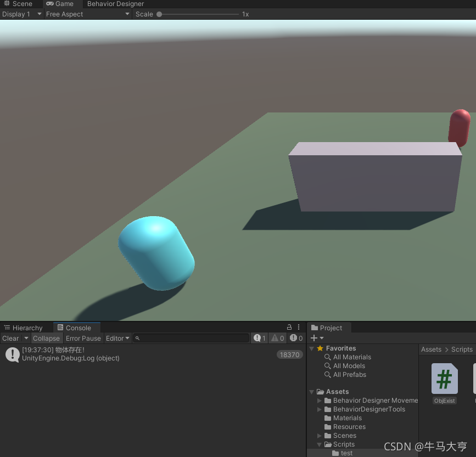Switch to the Scene tab
Viewport: 476px width, 457px height.
18,4
